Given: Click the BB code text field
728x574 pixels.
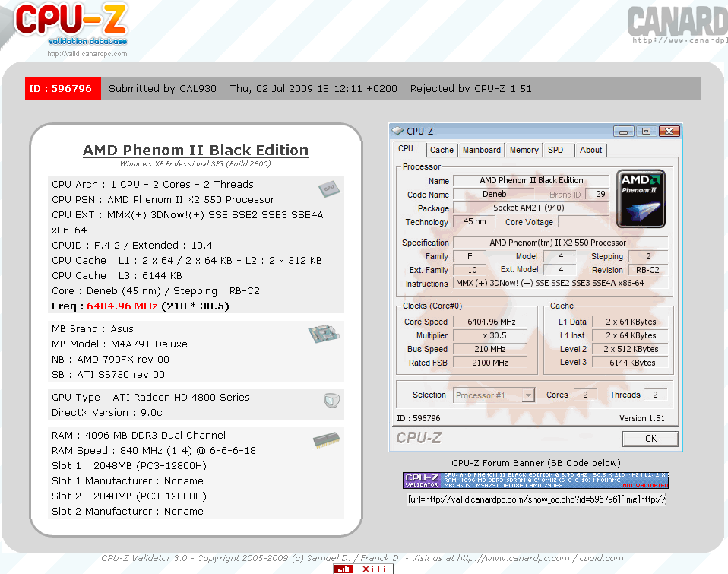Looking at the screenshot, I should click(x=536, y=499).
